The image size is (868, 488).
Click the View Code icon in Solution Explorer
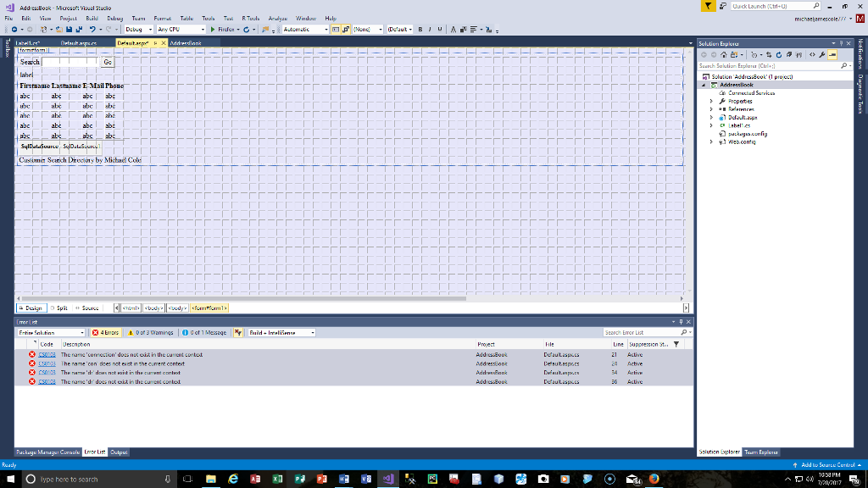pyautogui.click(x=811, y=53)
